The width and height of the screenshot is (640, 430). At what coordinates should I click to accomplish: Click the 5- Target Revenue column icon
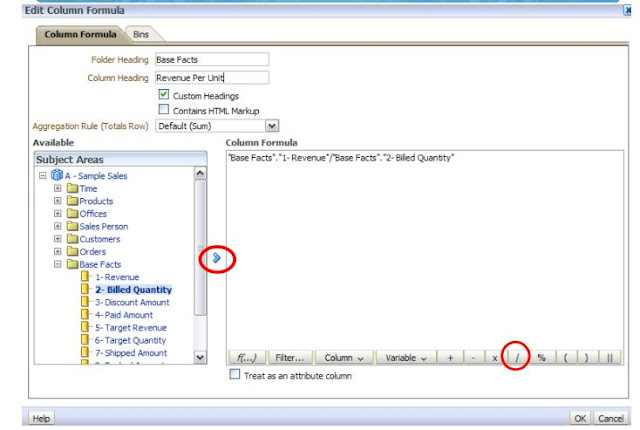coord(85,327)
